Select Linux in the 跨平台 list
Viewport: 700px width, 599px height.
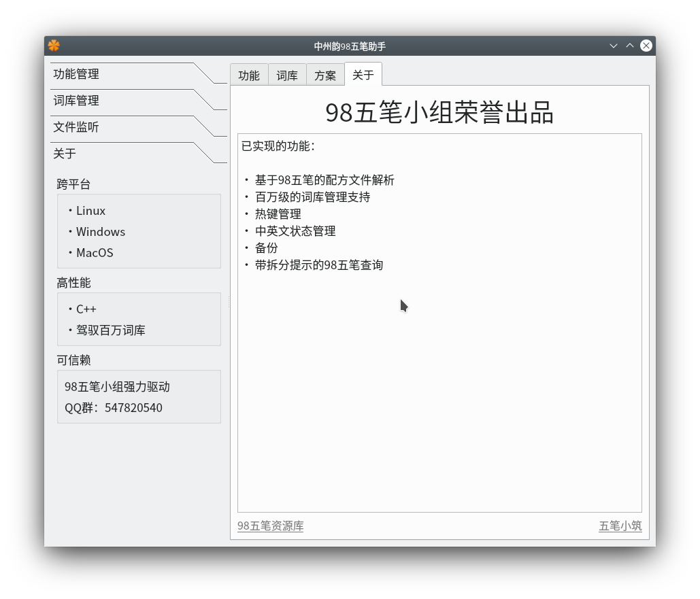pyautogui.click(x=90, y=211)
